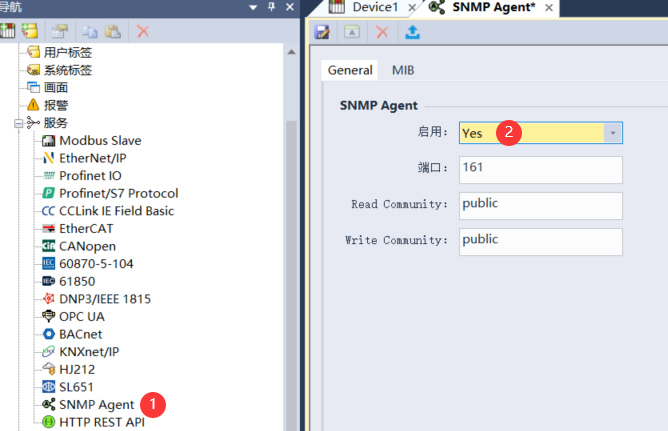Select 系统标签 in the tree
Screen dimensions: 668x431
pyautogui.click(x=68, y=70)
